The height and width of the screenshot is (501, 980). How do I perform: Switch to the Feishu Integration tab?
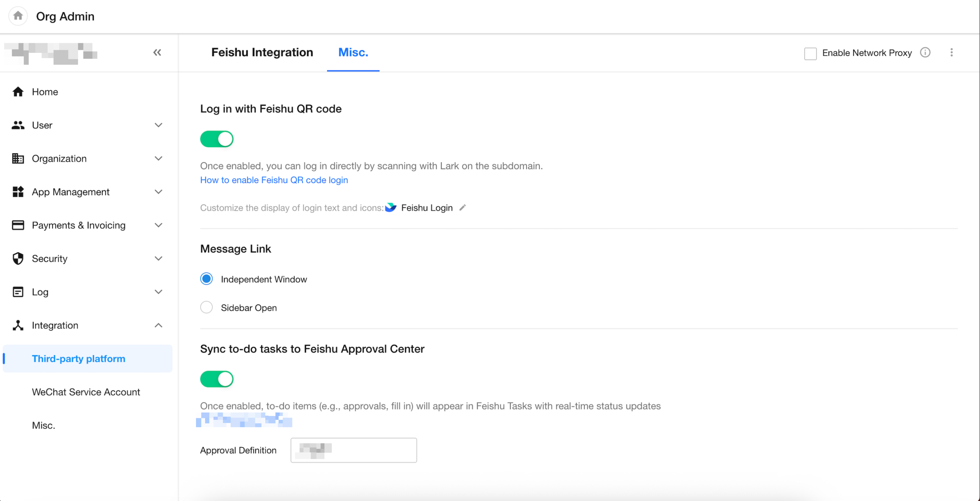pos(262,52)
